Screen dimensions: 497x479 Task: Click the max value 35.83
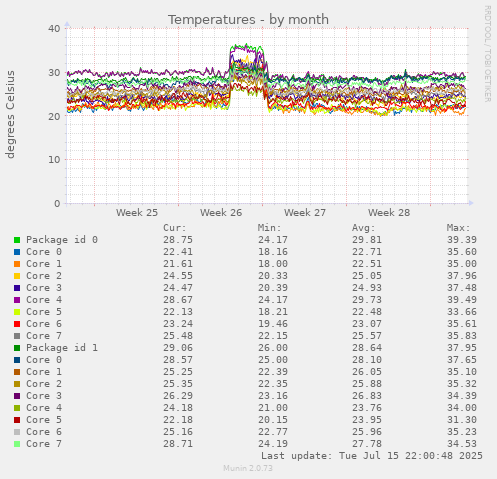[x=462, y=336]
